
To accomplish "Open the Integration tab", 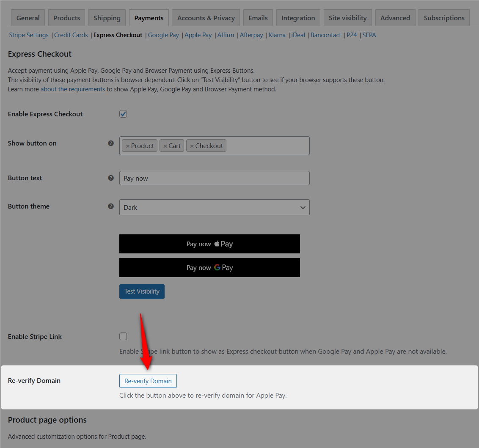I will pos(298,18).
